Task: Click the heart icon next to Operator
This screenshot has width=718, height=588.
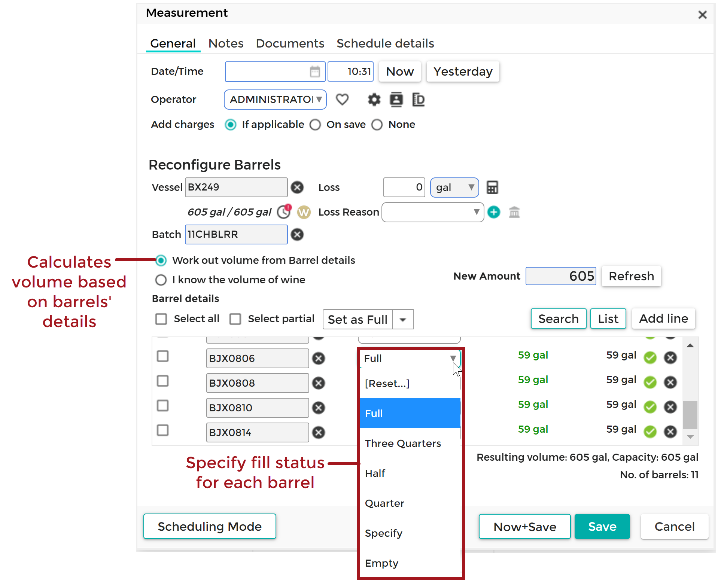Action: 342,99
